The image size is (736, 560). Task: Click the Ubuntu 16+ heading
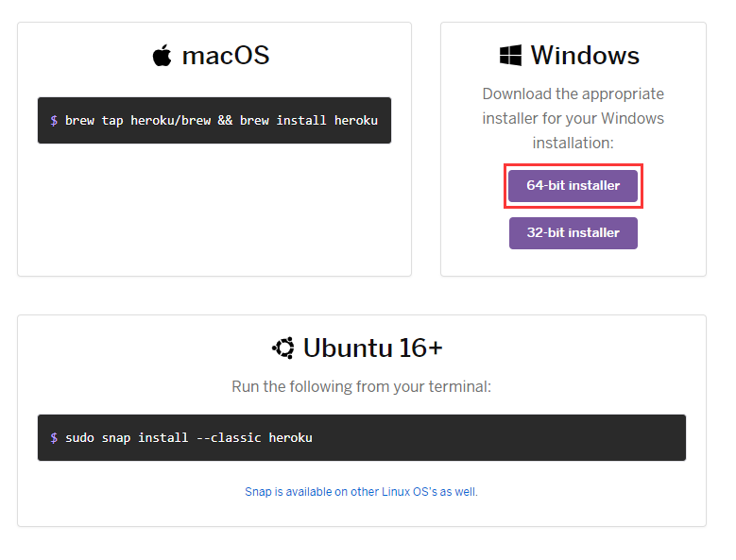click(x=372, y=348)
